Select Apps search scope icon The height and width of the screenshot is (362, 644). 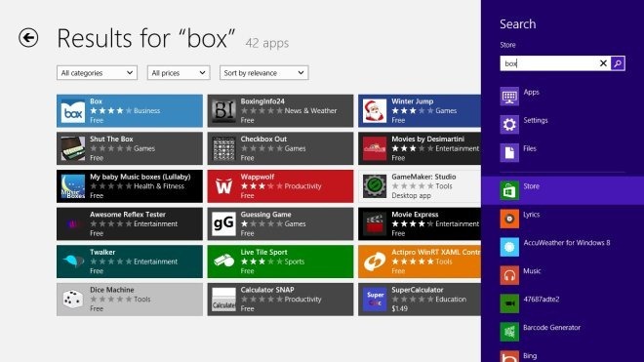tap(509, 97)
